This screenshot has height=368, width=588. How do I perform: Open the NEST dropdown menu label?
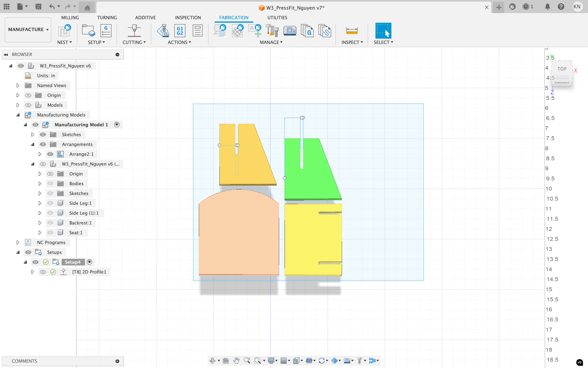tap(64, 42)
